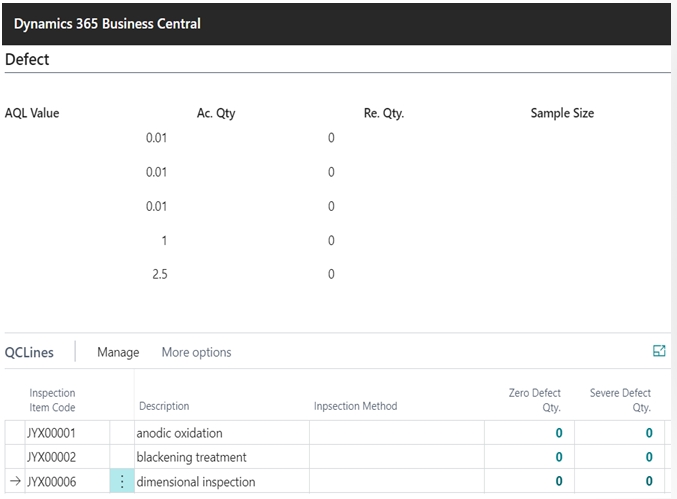Screen dimensions: 677x499
Task: Sort by Description column header
Action: [164, 406]
